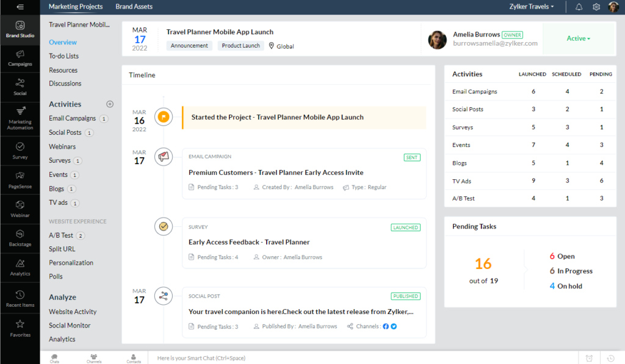This screenshot has height=364, width=625.
Task: Open To-do Lists in project menu
Action: click(x=63, y=56)
